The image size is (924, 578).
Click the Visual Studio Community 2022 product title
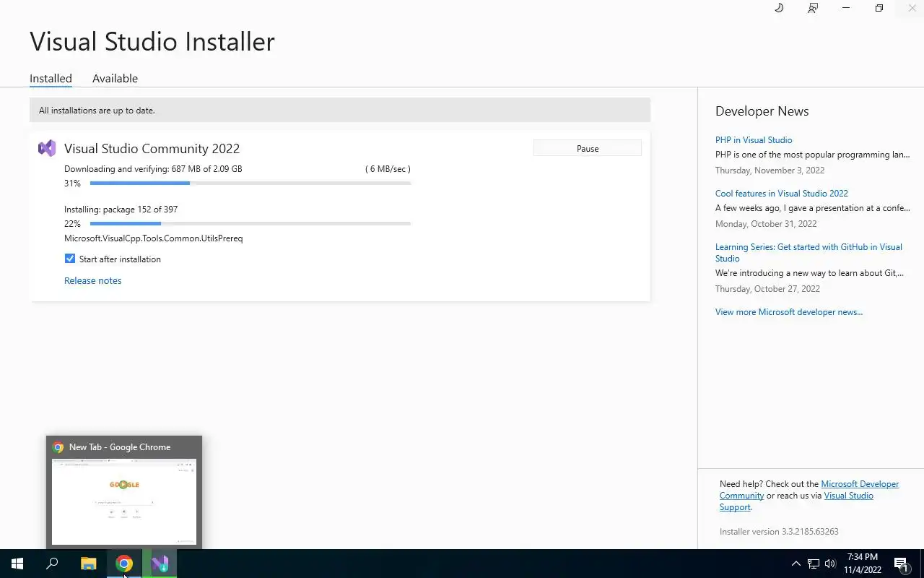[x=152, y=148]
